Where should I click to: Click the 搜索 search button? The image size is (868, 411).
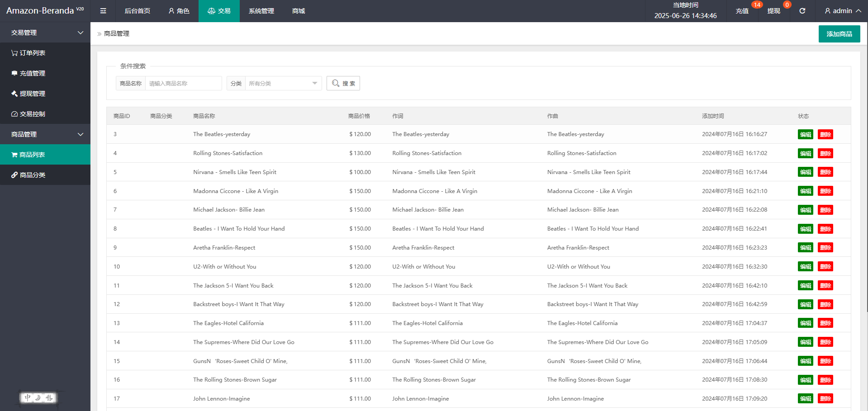(x=343, y=83)
